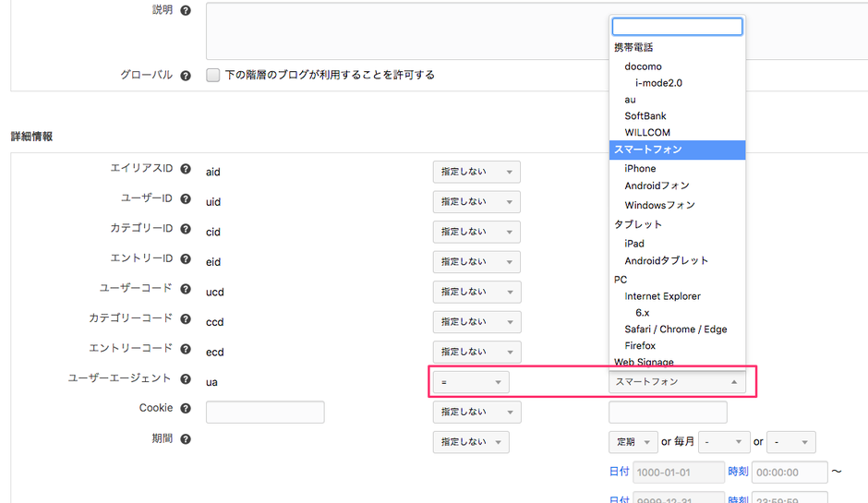Click the 説明 description text area
Screen dimensions: 868x503
[406, 30]
